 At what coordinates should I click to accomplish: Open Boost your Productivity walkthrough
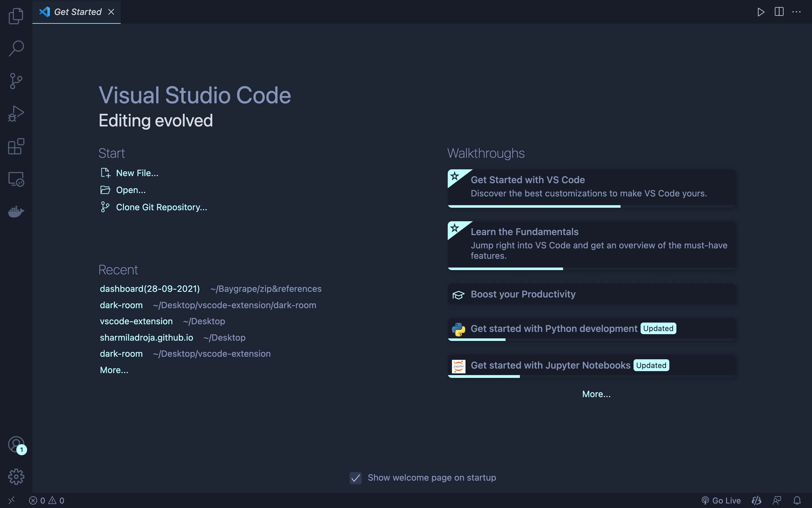(592, 294)
